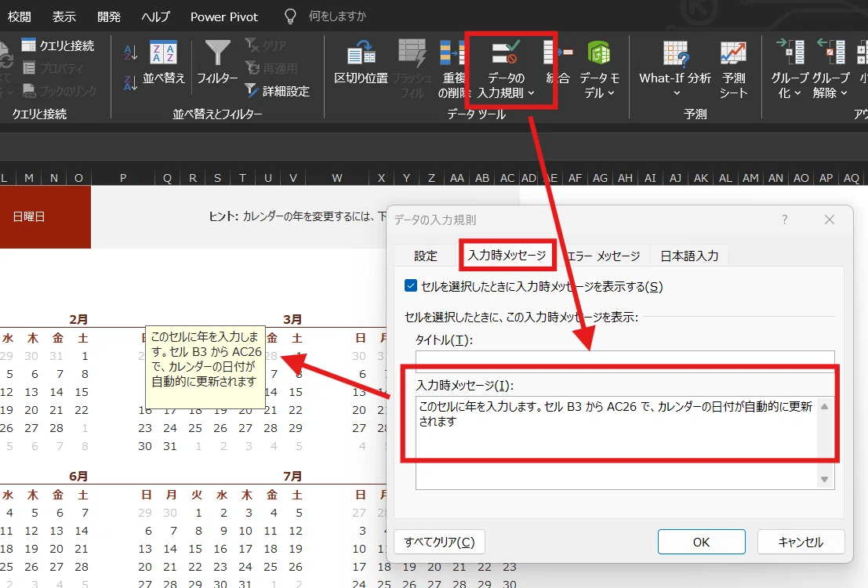
Task: Click the help question mark in dialog
Action: (x=784, y=220)
